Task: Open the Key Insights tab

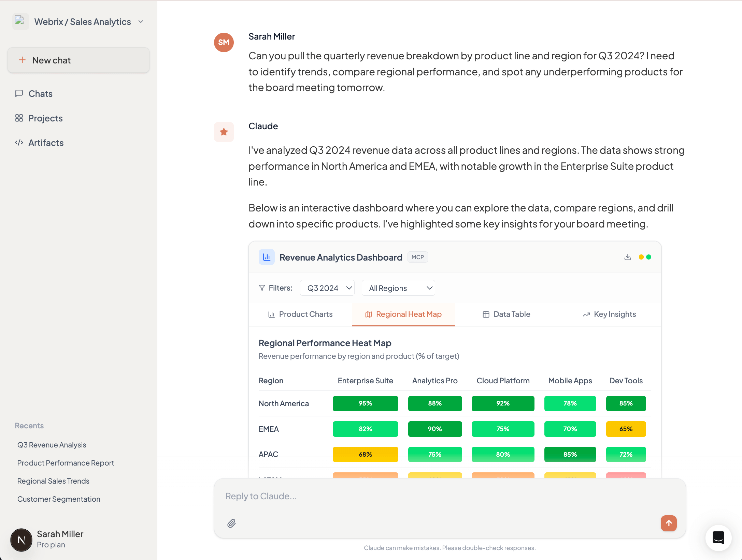Action: tap(609, 314)
